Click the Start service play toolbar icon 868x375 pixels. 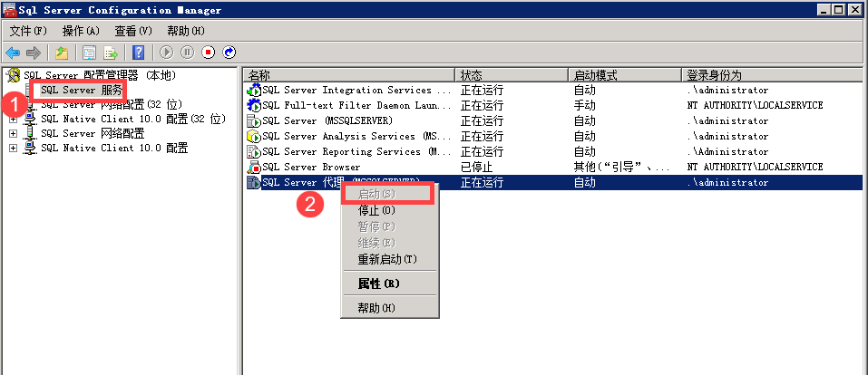click(x=167, y=53)
